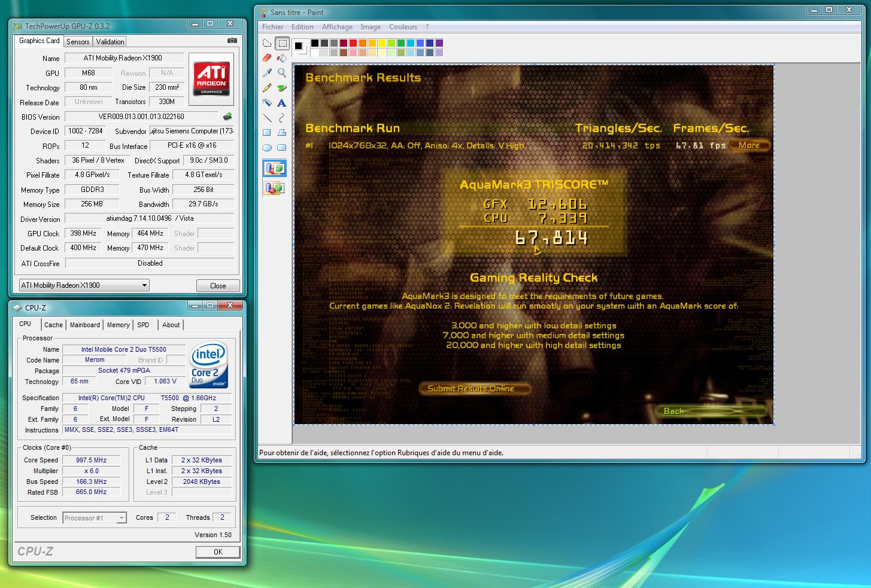871x588 pixels.
Task: Pick the Eraser tool in Paint
Action: pos(267,58)
